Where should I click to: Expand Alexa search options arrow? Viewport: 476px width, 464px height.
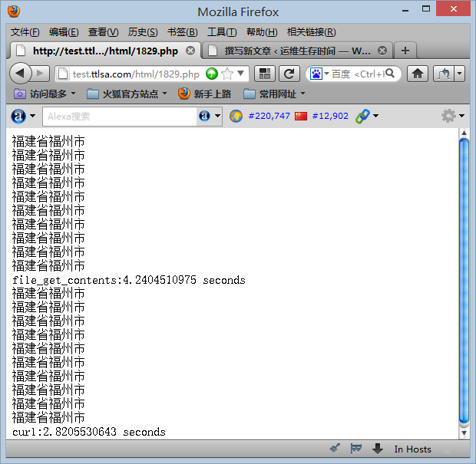click(217, 116)
